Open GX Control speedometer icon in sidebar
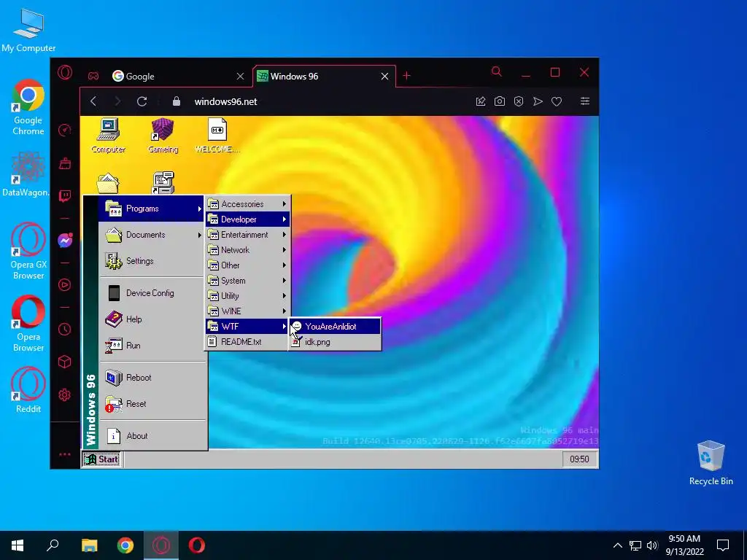The image size is (747, 560). pos(65,130)
